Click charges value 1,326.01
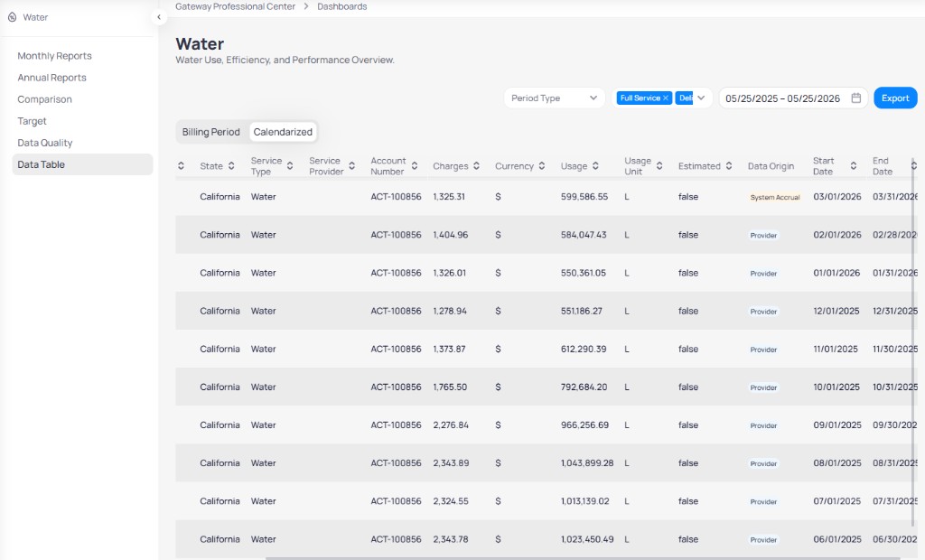The width and height of the screenshot is (925, 560). point(449,273)
